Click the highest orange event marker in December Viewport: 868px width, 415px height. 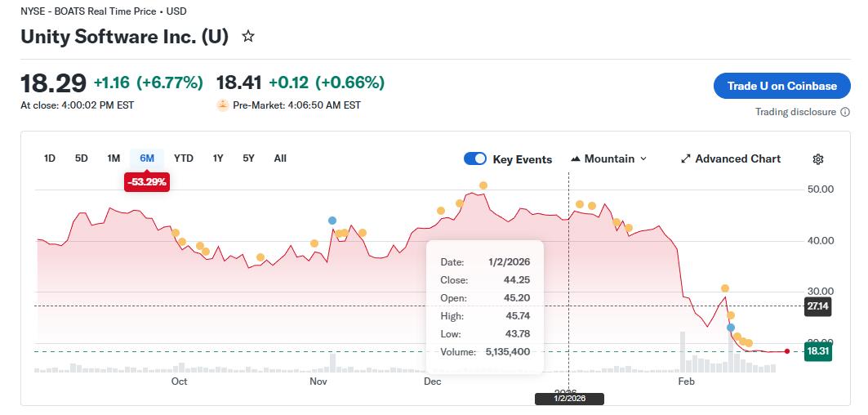click(x=483, y=185)
